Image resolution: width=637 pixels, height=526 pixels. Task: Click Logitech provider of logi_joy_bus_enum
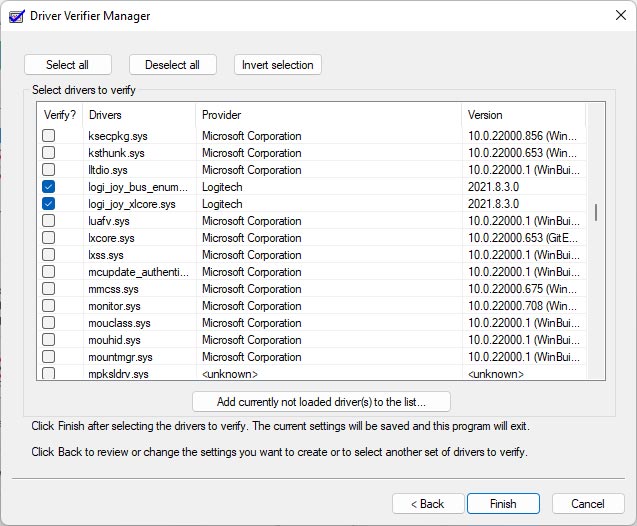[222, 187]
